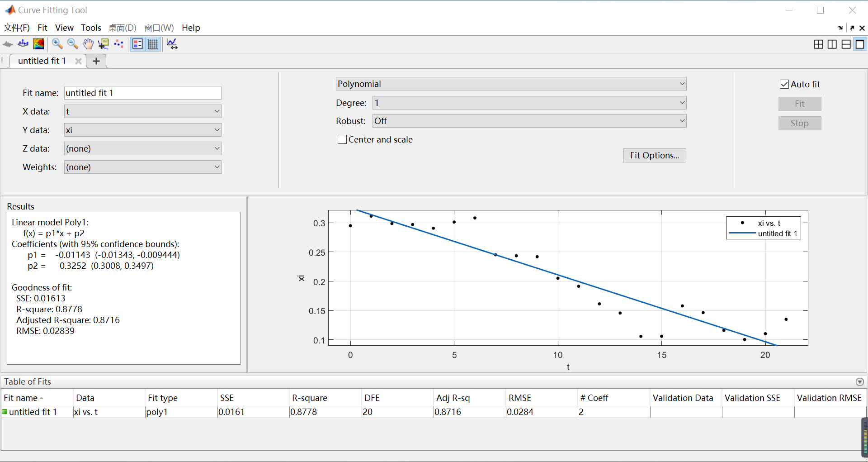Select the Data Cursor tool
The width and height of the screenshot is (868, 462).
point(104,44)
